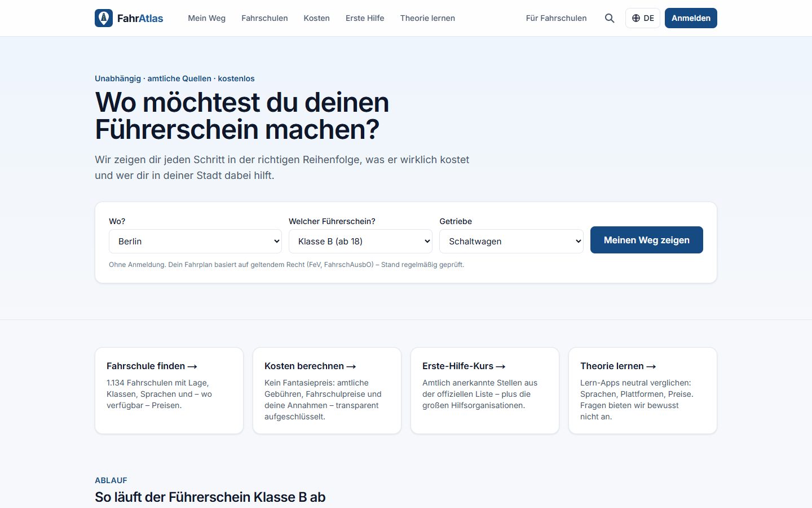The image size is (812, 508).
Task: Click the '1.134 Fahrschulen mit Lage' description
Action: point(159,394)
